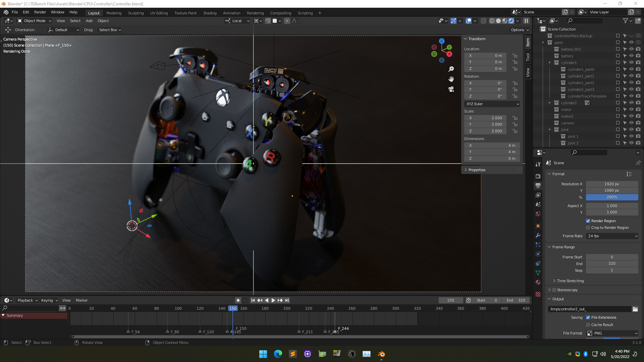Switch to rendered viewport shading
Image resolution: width=644 pixels, height=362 pixels.
(x=511, y=21)
